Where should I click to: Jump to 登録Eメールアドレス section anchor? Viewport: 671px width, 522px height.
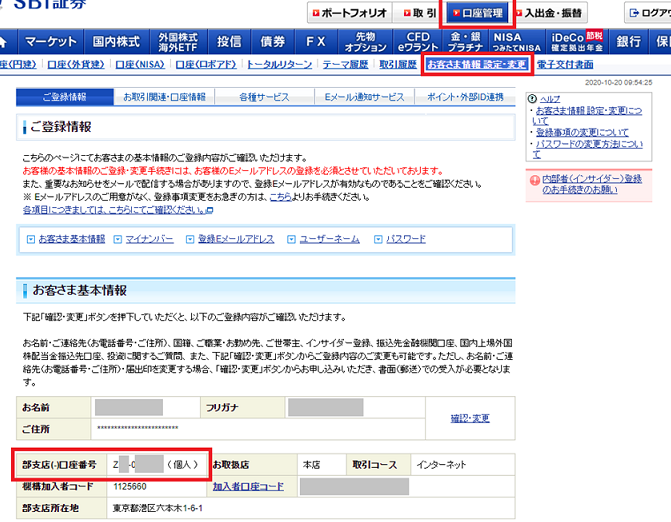coord(238,239)
